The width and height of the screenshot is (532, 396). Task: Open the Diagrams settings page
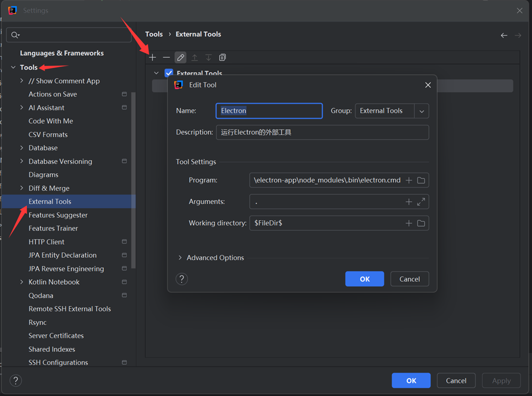coord(44,175)
